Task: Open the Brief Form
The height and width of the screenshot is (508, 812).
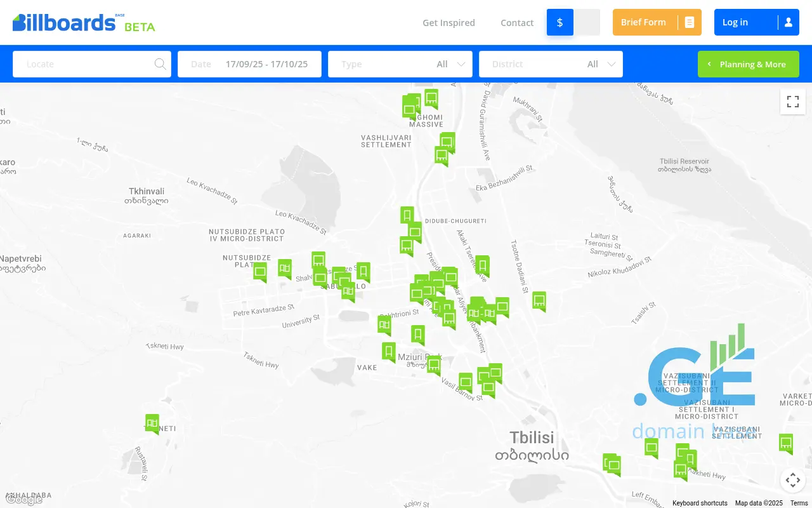Action: click(657, 22)
